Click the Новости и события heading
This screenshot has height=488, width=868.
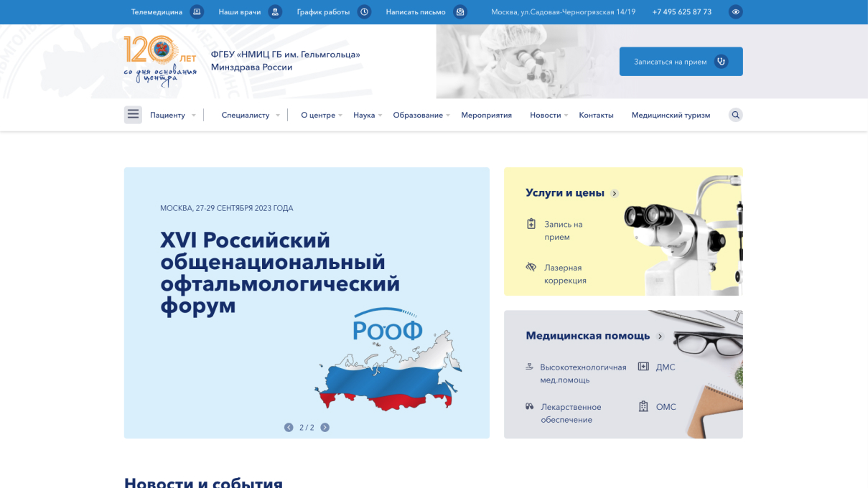tap(203, 482)
